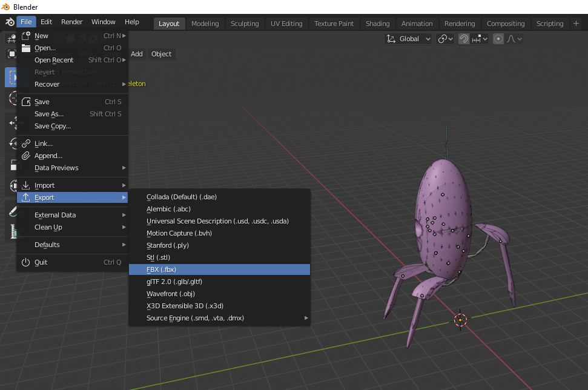
Task: Switch to the Shading workspace tab
Action: [378, 24]
